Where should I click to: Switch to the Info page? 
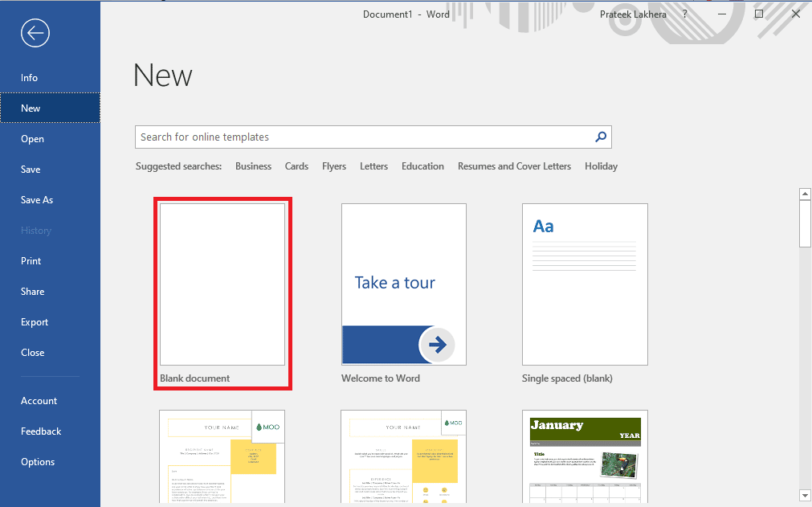click(29, 77)
